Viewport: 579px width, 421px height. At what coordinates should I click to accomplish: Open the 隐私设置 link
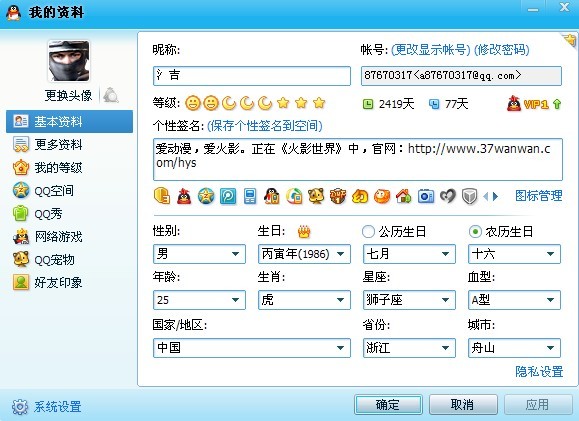tap(539, 372)
